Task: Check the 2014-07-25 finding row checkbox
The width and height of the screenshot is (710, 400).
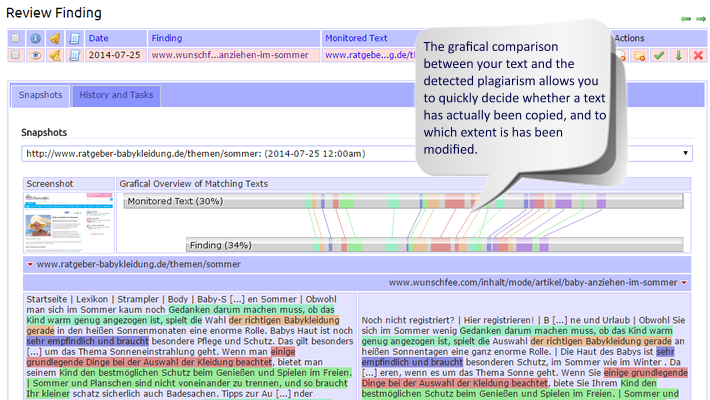Action: [x=15, y=55]
